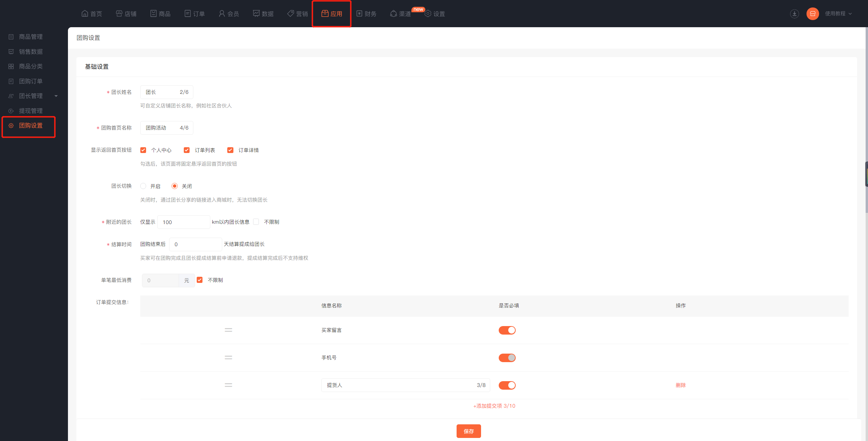The width and height of the screenshot is (868, 441).
Task: Open 设置 gear icon in top navigation
Action: click(x=428, y=14)
